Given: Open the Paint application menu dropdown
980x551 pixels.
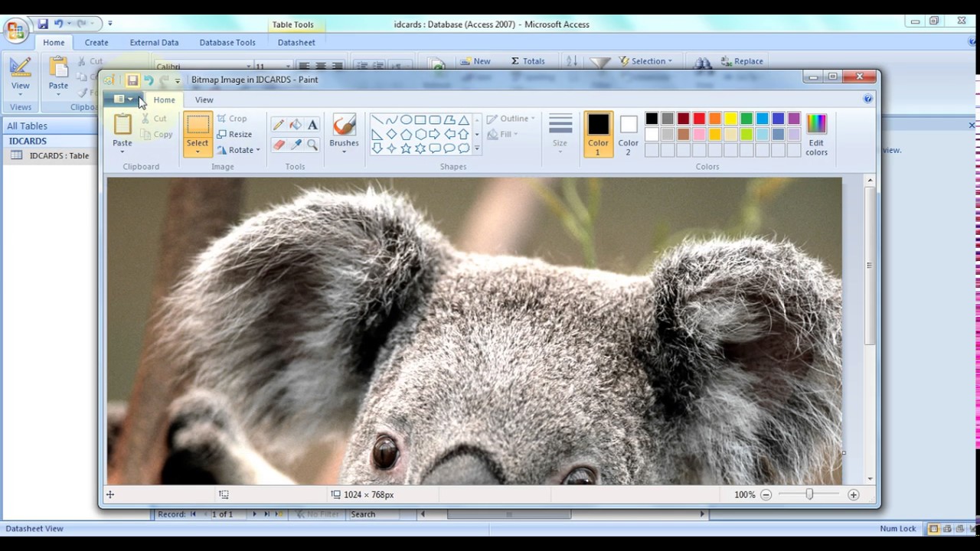Looking at the screenshot, I should pos(122,99).
